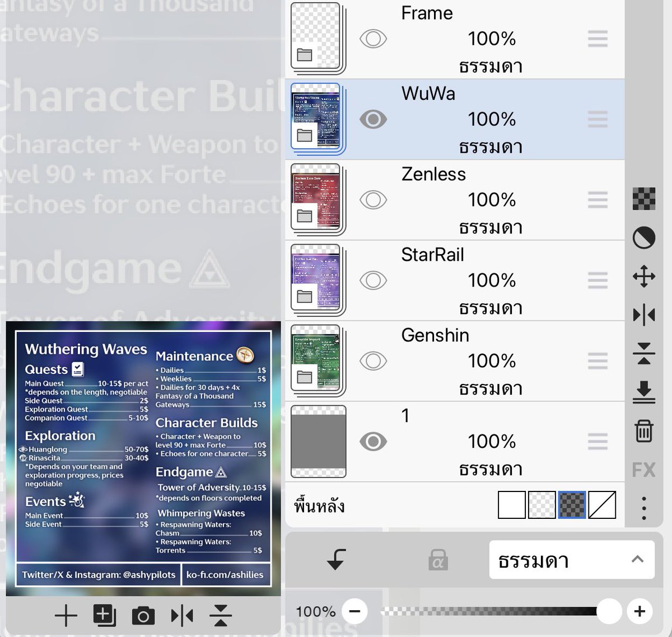Viewport: 672px width, 637px height.
Task: Open the StarRail folder thumbnail
Action: (317, 279)
